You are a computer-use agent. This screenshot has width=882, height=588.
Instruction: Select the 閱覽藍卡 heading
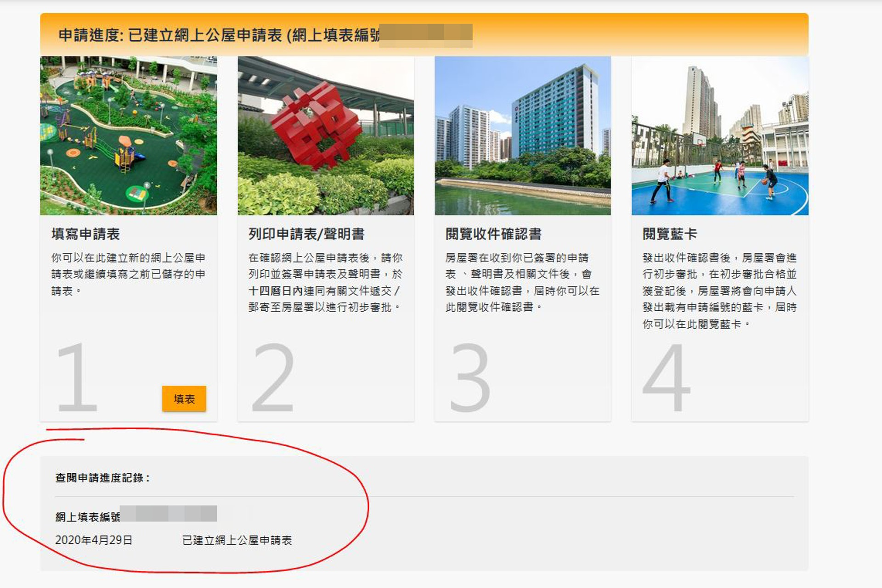(670, 234)
